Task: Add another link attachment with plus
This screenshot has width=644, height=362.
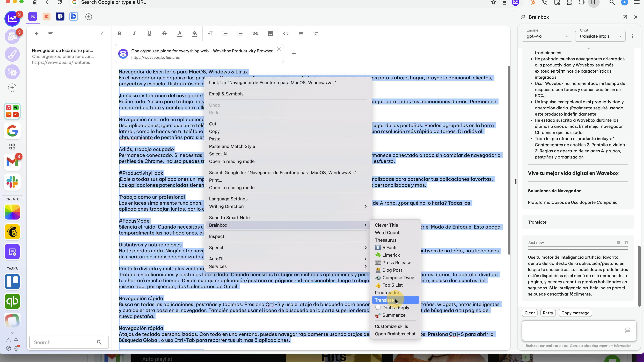Action: (x=294, y=54)
